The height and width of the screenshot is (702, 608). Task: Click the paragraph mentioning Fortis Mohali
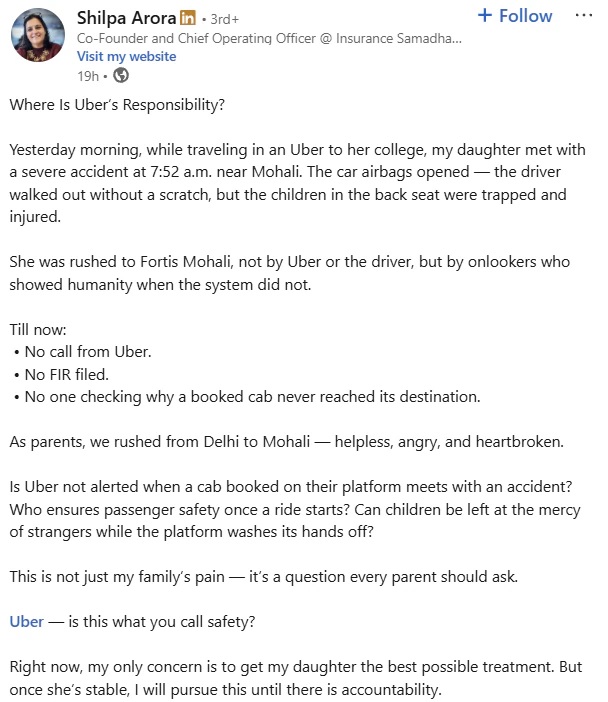click(290, 272)
